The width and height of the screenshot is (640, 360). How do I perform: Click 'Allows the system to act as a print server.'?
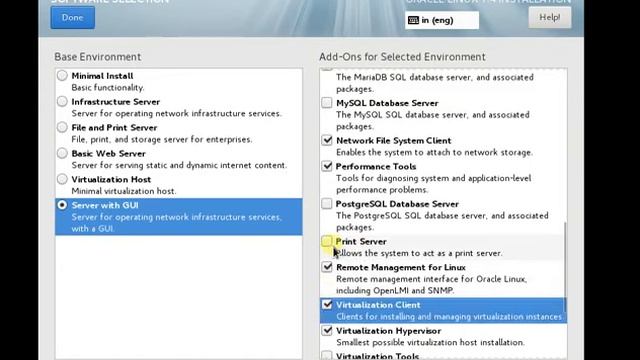click(x=419, y=253)
